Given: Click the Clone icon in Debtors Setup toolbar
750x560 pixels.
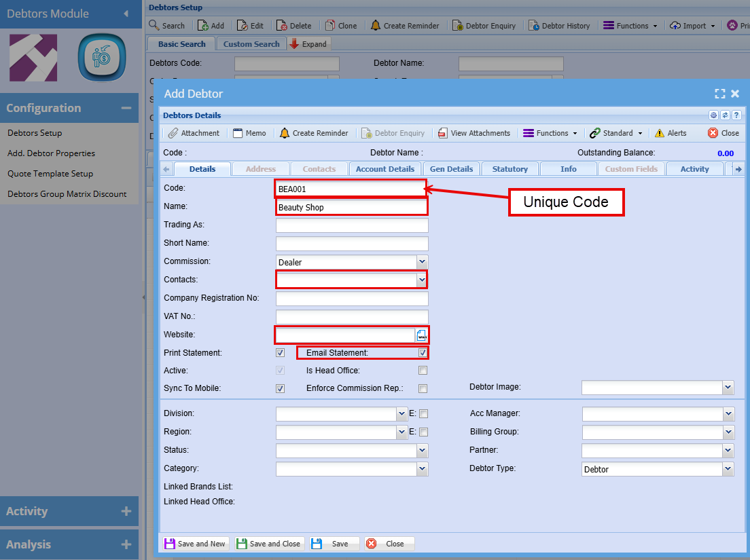Looking at the screenshot, I should click(x=330, y=26).
